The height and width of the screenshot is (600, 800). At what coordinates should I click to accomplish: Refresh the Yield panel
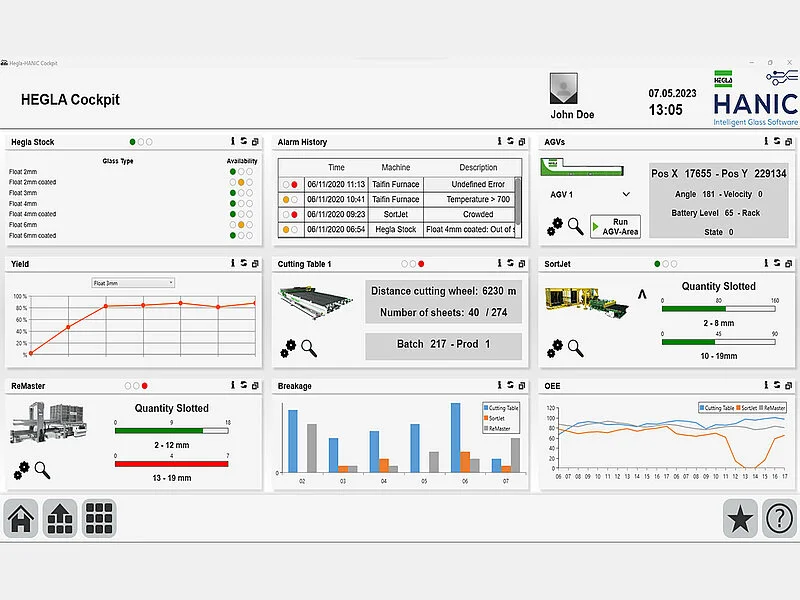244,263
